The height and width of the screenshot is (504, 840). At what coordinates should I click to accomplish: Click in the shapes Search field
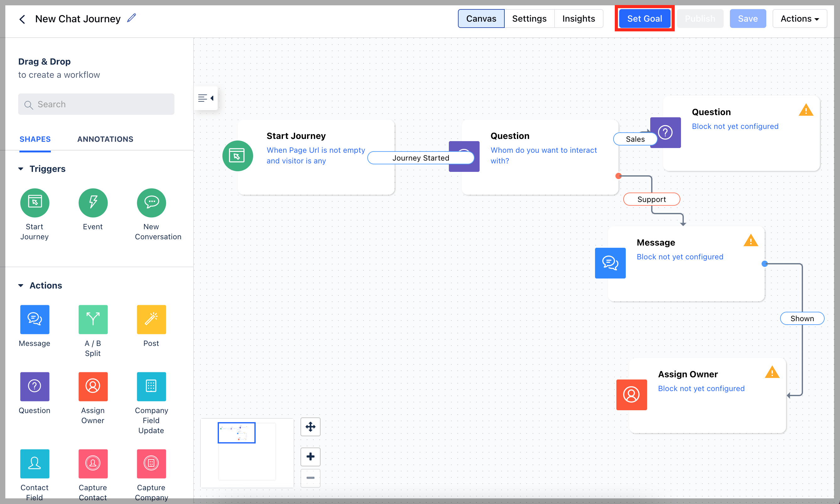(x=96, y=104)
